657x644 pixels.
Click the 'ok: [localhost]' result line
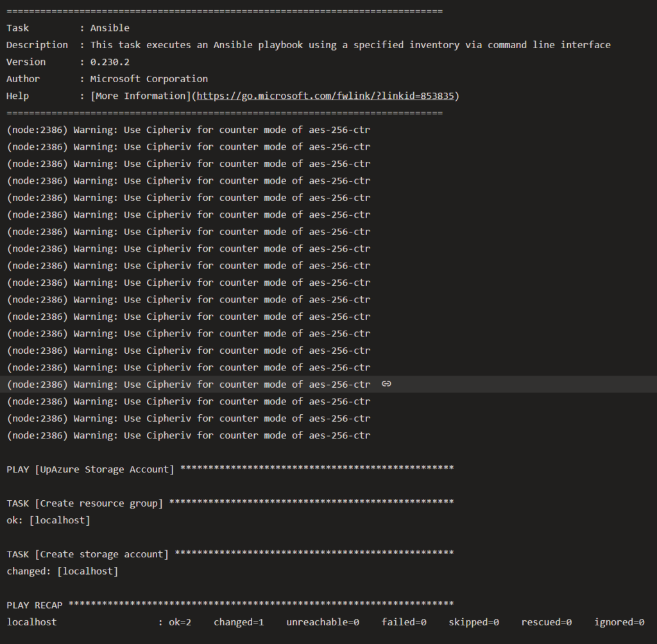(x=48, y=520)
